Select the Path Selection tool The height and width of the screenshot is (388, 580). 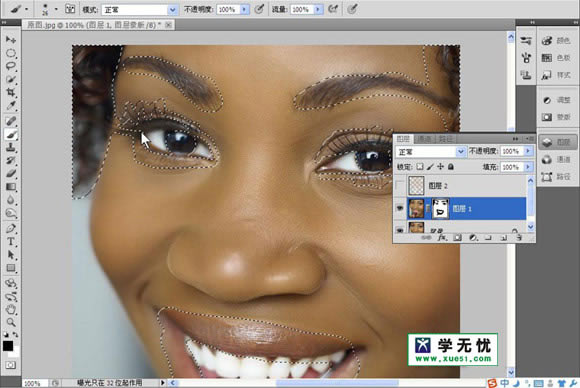pyautogui.click(x=11, y=255)
